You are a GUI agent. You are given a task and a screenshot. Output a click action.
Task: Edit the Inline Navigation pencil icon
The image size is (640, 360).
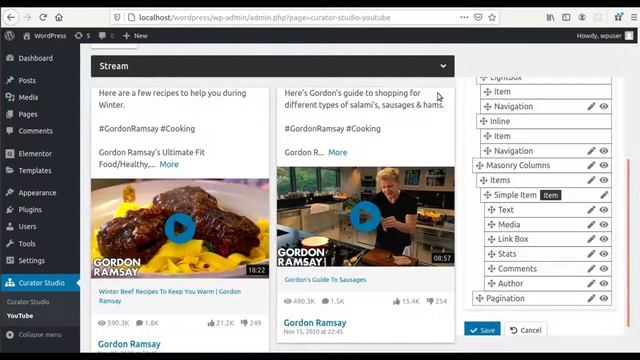tap(591, 151)
